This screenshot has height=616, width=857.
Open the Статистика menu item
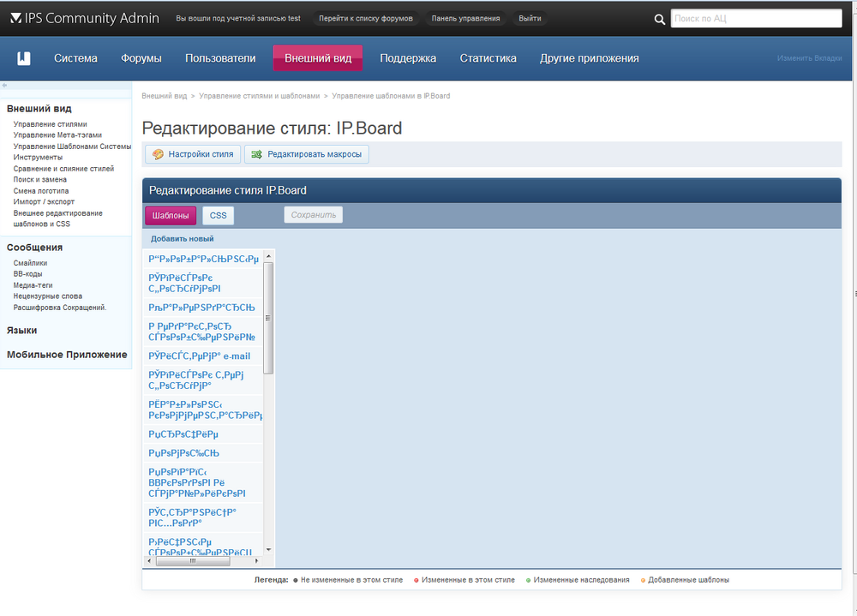click(488, 58)
